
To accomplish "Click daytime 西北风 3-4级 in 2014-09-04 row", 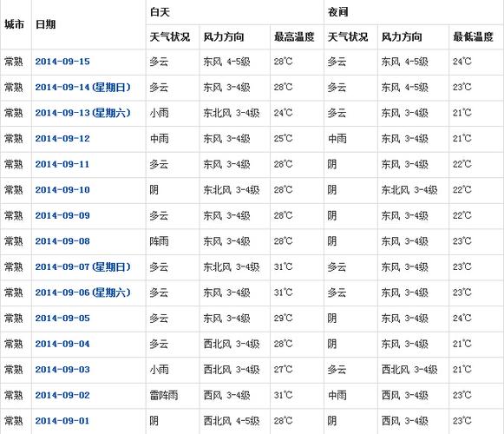I will click(232, 345).
